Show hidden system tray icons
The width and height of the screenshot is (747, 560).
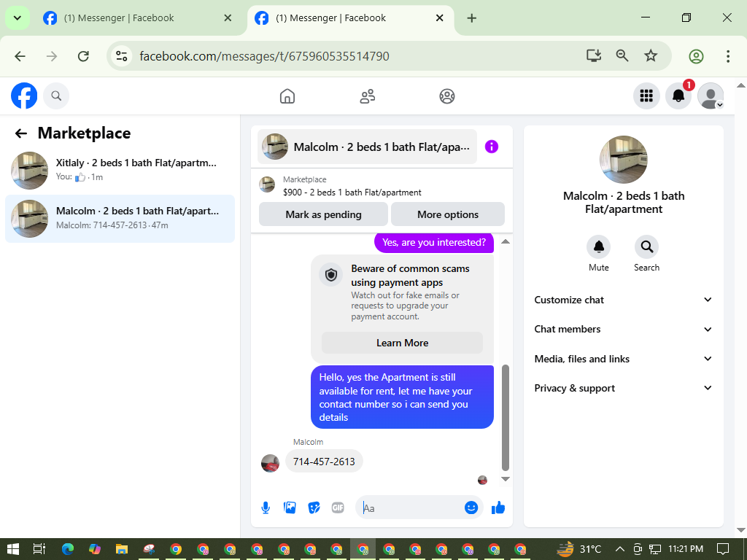620,549
